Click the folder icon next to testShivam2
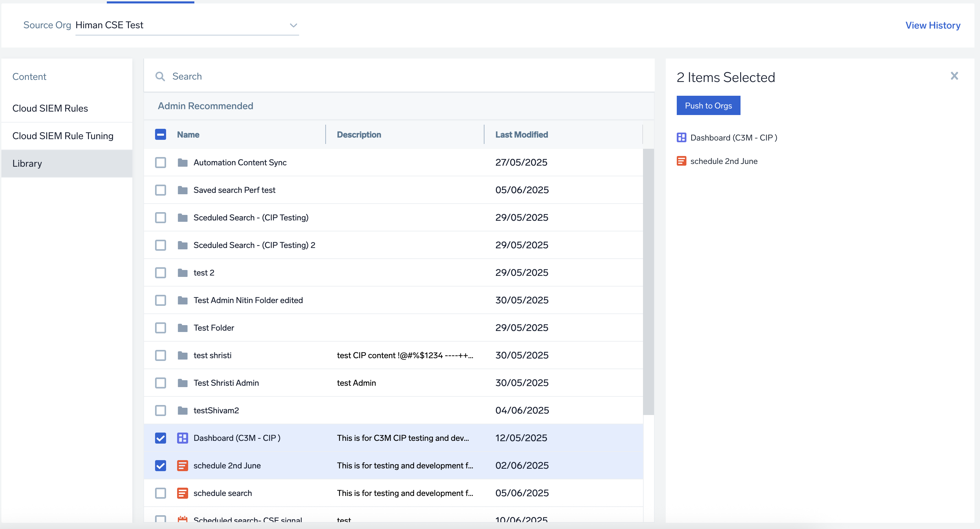The width and height of the screenshot is (980, 529). [183, 411]
